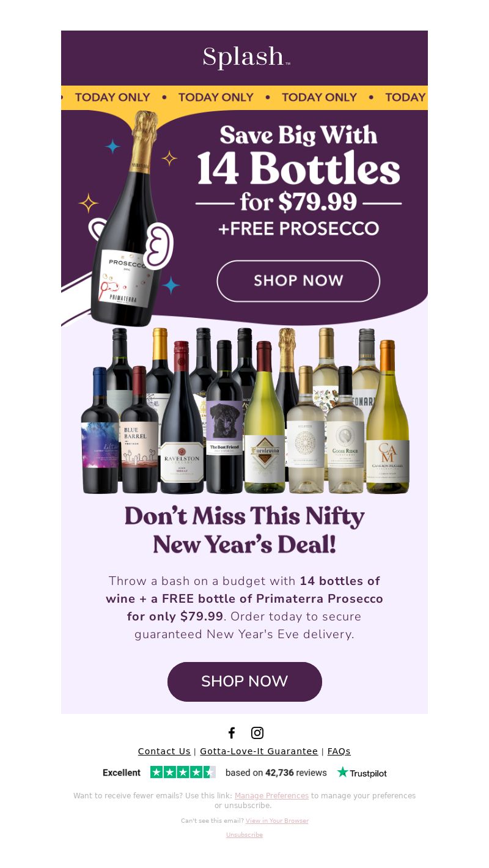
Task: Open the Contact Us link
Action: click(x=164, y=751)
